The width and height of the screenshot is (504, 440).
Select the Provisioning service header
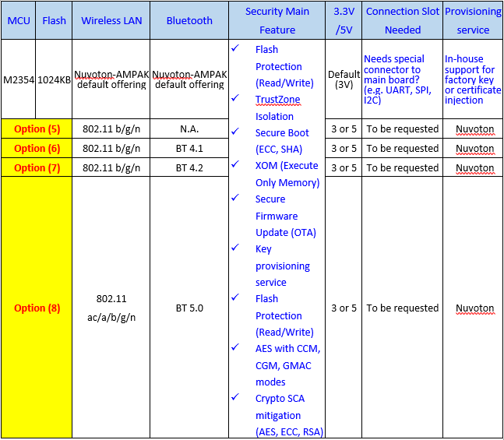tap(473, 20)
